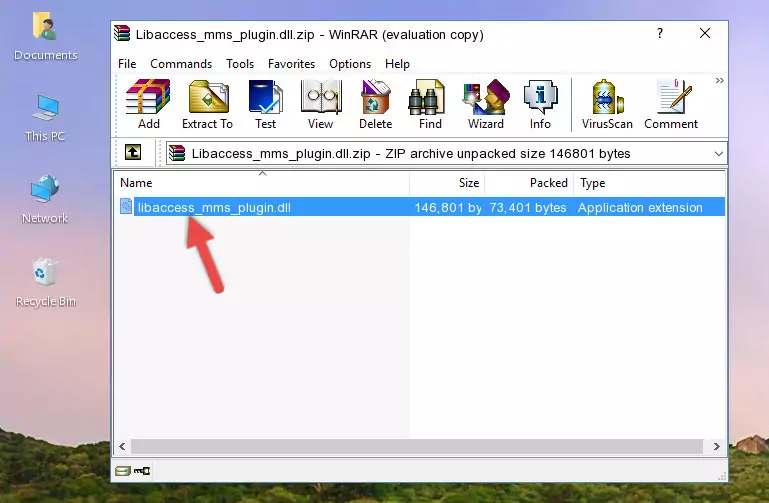Run the Test archive tool
The width and height of the screenshot is (769, 503).
pyautogui.click(x=265, y=104)
